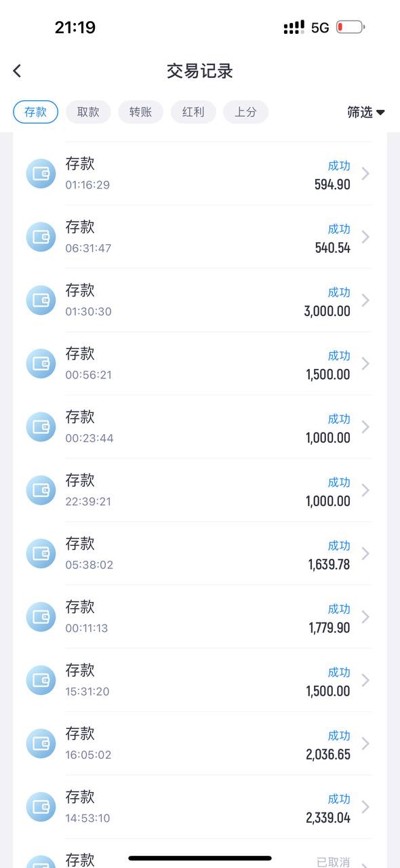Enable the 红利 filter pill
This screenshot has height=868, width=400.
pos(193,112)
